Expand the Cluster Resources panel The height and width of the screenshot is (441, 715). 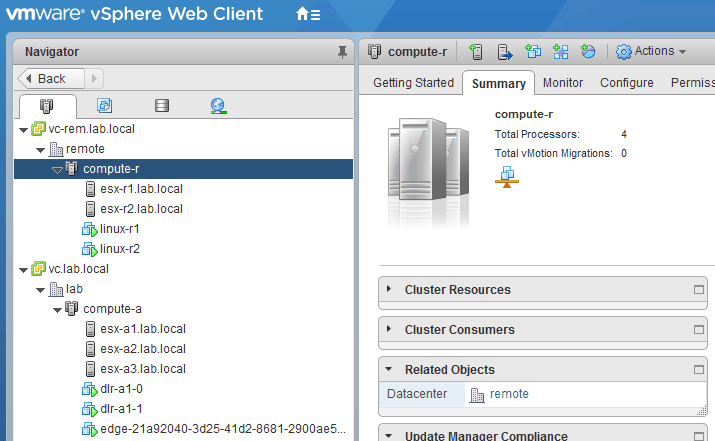coord(389,289)
